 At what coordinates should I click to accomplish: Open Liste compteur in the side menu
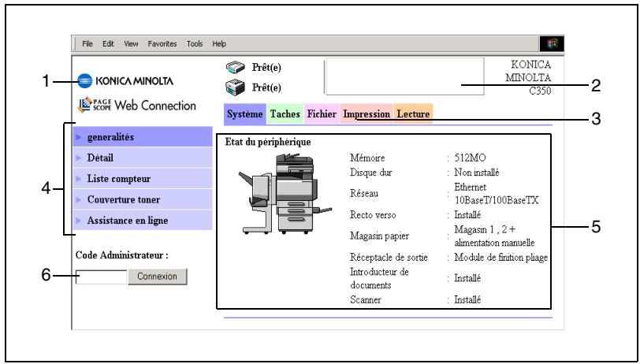pos(143,179)
